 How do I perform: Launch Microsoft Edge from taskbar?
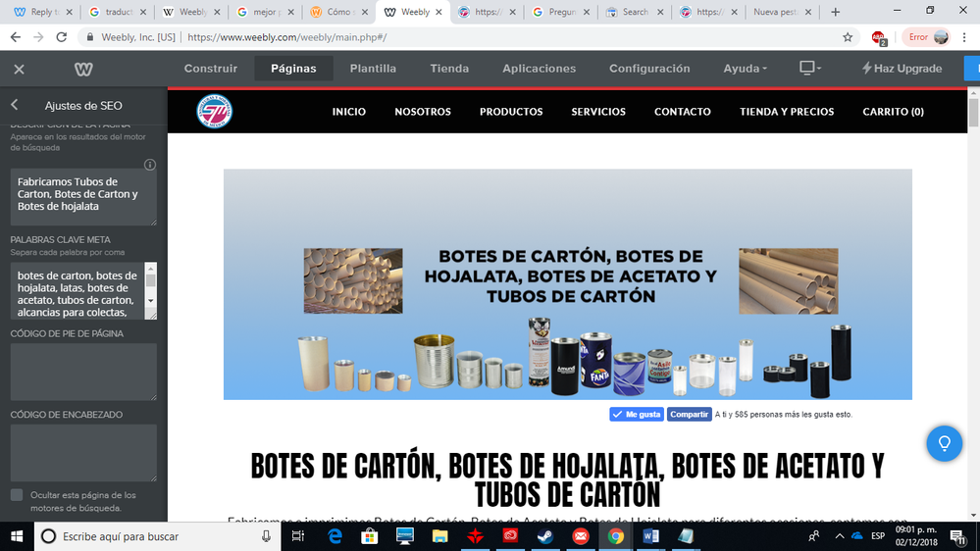[335, 536]
